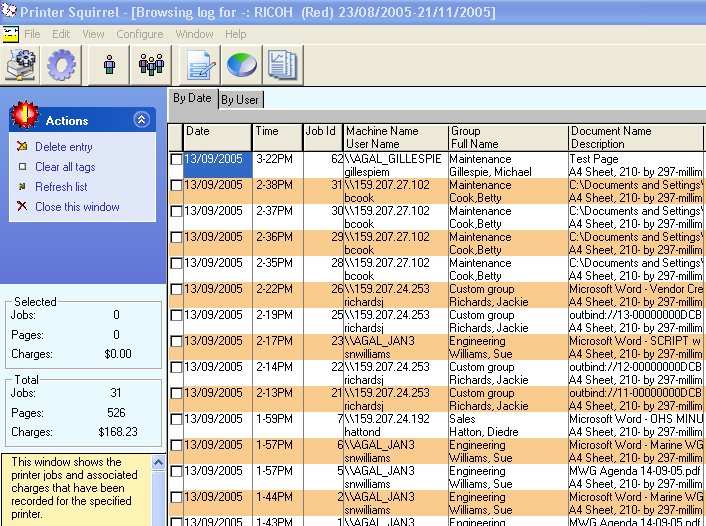Click MWG Agenda 14-09-05.pdf at 1-57PM
This screenshot has width=706, height=526.
click(634, 471)
